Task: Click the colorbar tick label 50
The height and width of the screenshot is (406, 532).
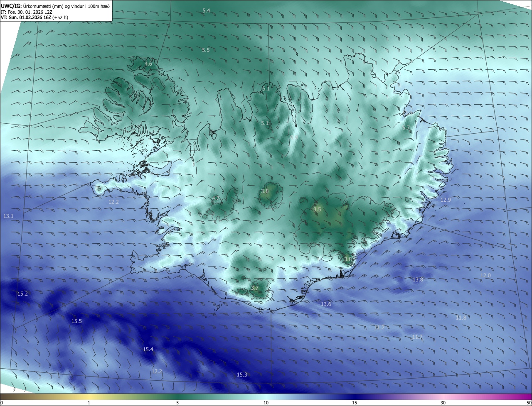Action: (x=529, y=403)
